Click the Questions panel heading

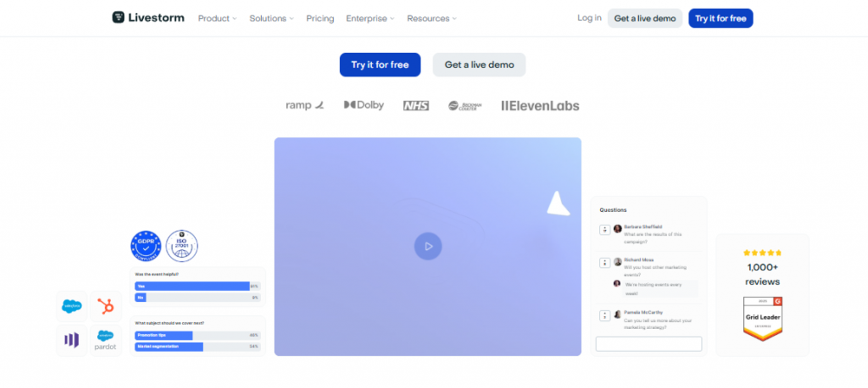(x=613, y=210)
